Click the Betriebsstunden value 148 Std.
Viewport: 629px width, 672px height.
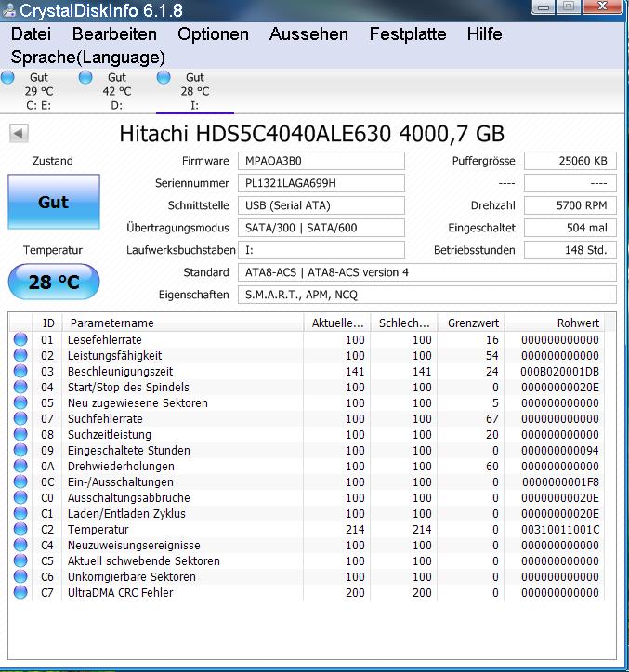[x=570, y=250]
